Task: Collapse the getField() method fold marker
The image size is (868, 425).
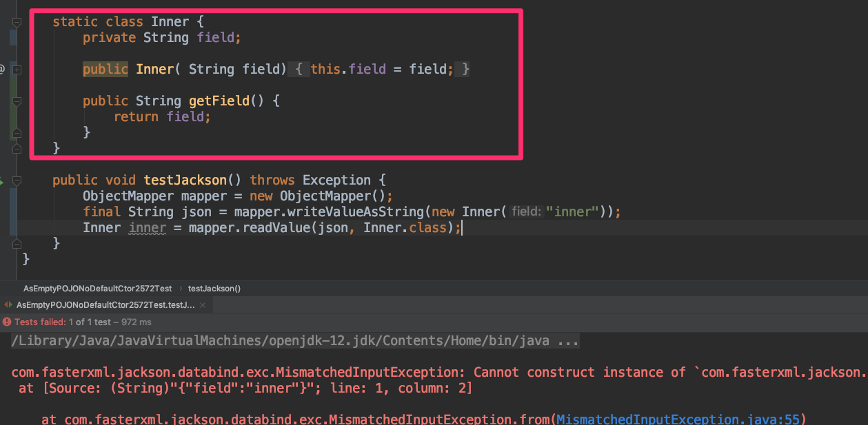Action: tap(17, 101)
